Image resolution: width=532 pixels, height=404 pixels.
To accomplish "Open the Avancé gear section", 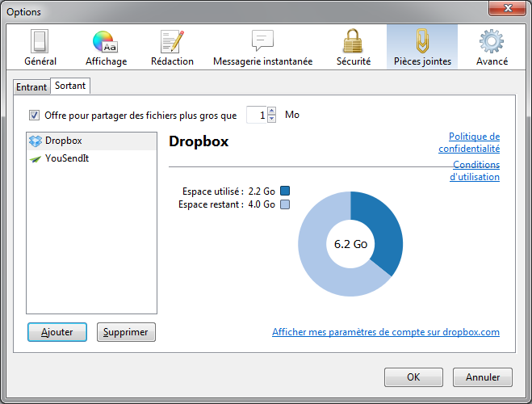I will pos(492,47).
